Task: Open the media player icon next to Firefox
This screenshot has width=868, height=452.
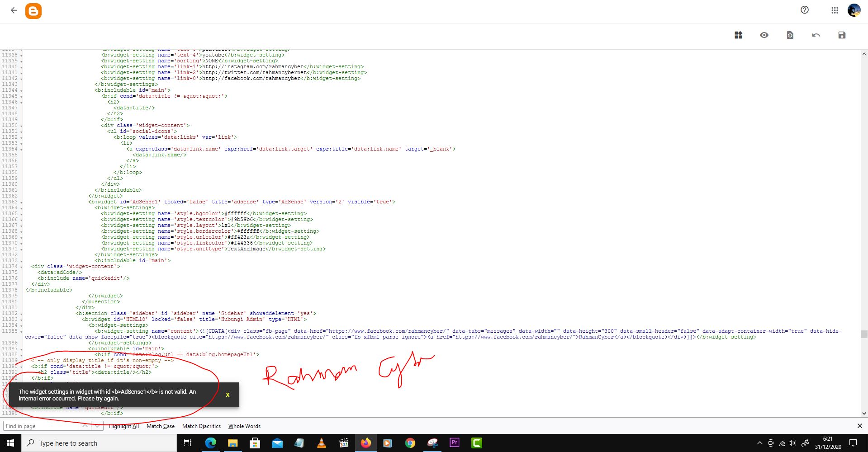Action: (388, 443)
